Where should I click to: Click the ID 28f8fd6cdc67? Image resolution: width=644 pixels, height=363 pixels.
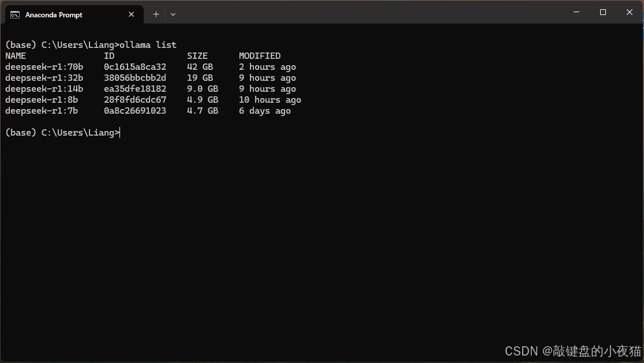pyautogui.click(x=135, y=100)
